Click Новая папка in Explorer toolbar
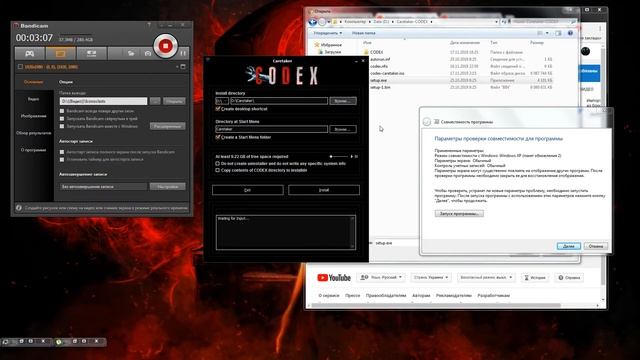The image size is (640, 360). [363, 33]
